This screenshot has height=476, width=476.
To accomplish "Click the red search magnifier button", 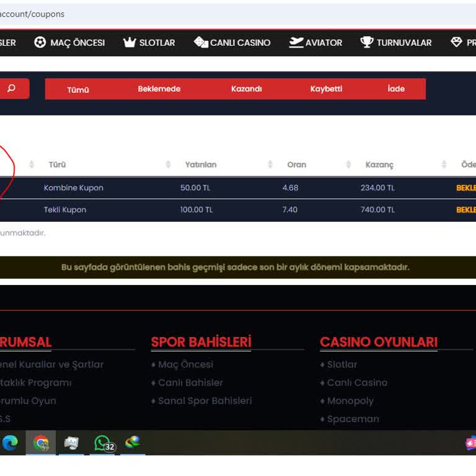I will coord(12,89).
